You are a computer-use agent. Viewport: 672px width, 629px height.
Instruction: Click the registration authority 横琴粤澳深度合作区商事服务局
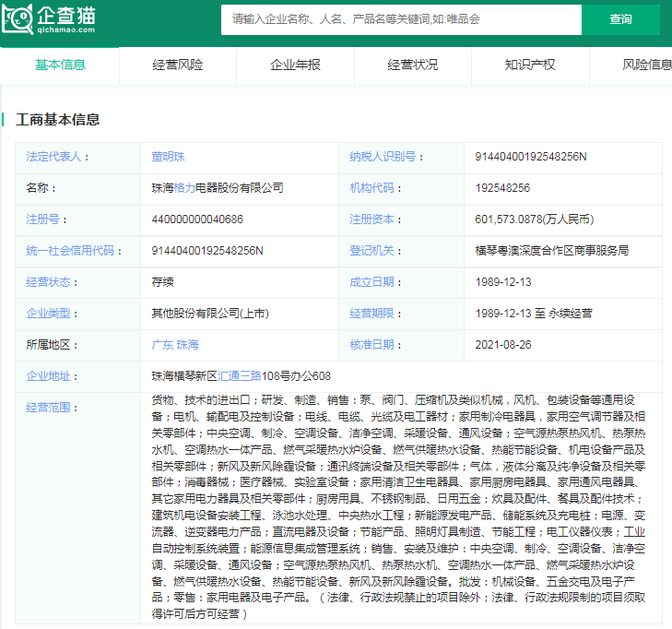click(551, 251)
